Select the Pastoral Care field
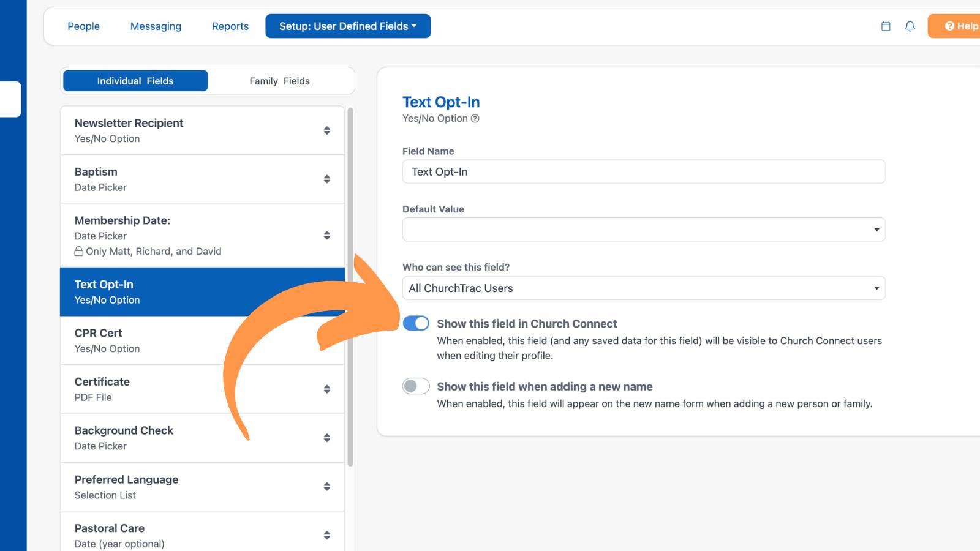The image size is (980, 551). [202, 531]
